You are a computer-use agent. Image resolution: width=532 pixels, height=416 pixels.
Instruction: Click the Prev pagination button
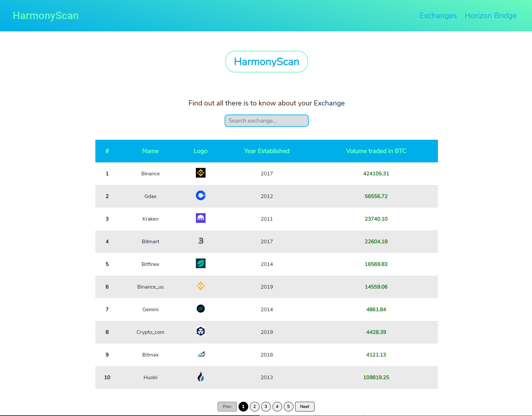coord(227,407)
